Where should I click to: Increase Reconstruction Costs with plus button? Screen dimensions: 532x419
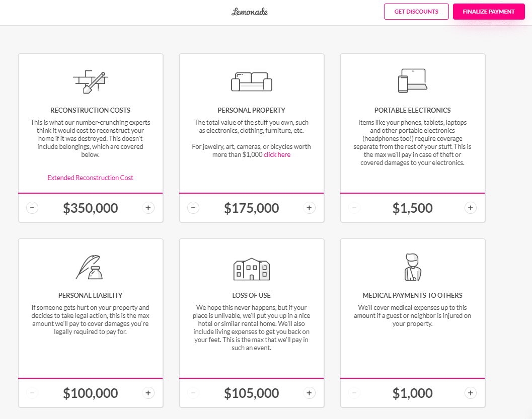click(x=148, y=208)
